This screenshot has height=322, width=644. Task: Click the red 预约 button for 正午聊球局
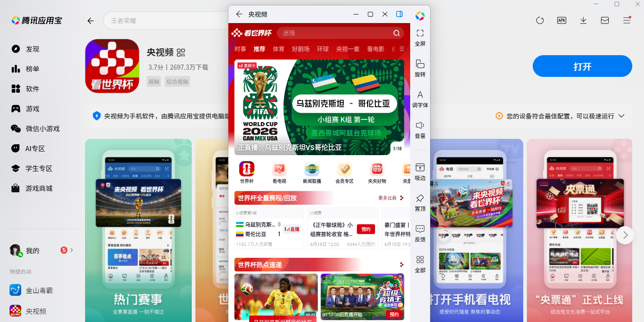pyautogui.click(x=366, y=229)
